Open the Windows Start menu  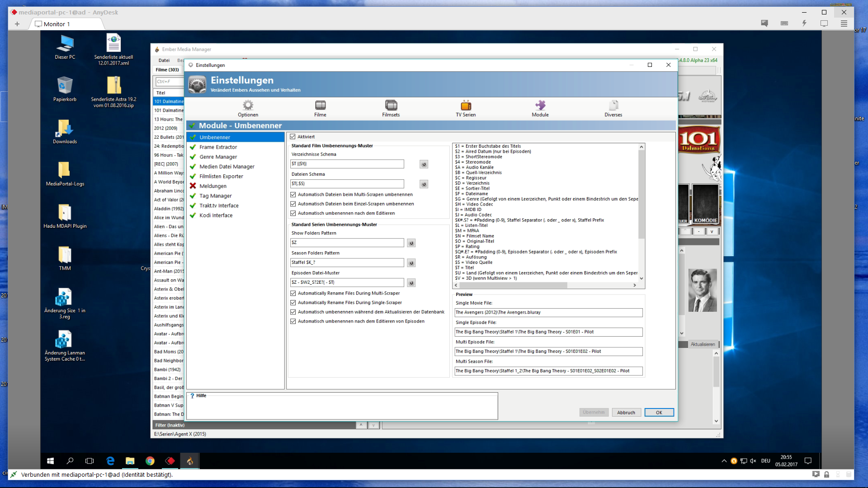(51, 461)
